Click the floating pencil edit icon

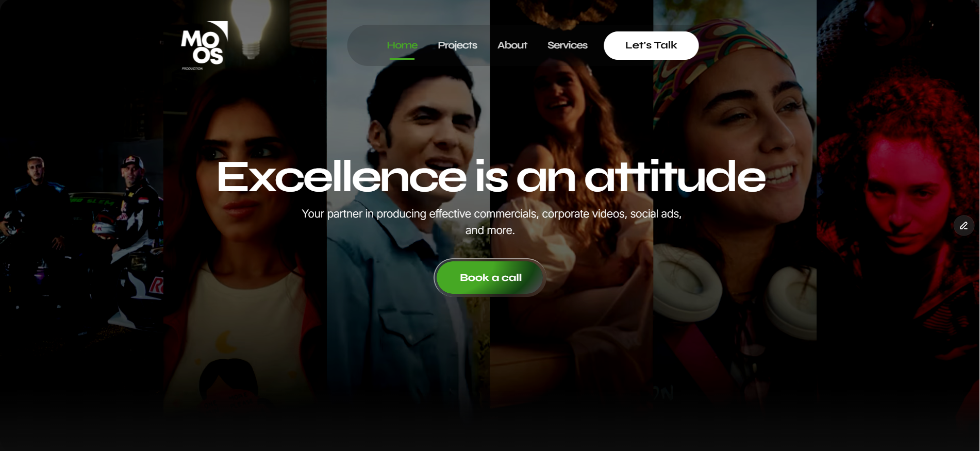964,226
